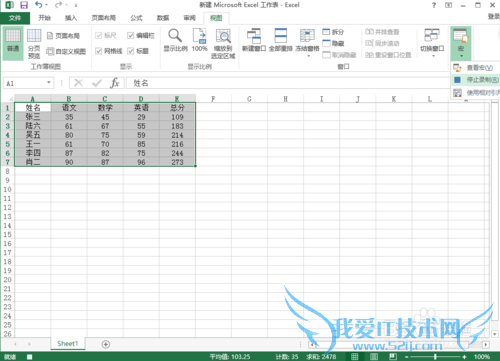
Task: Save the workbook from quick access toolbar
Action: [x=24, y=5]
